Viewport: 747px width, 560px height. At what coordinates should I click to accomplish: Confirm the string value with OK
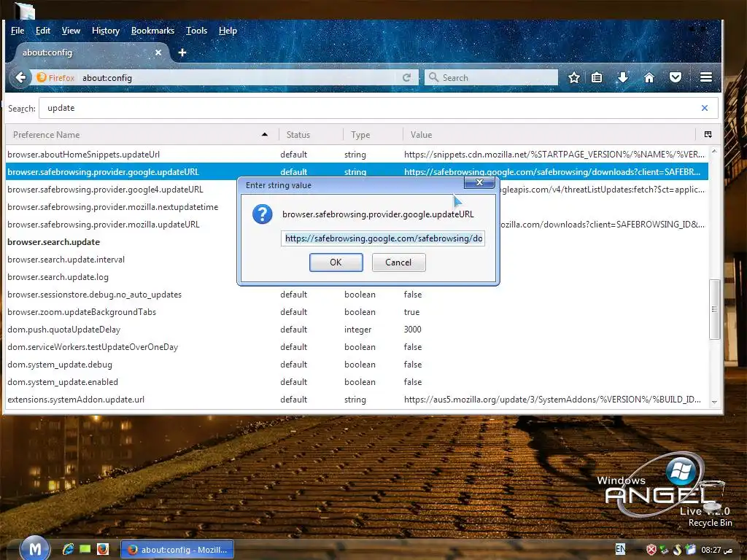click(x=336, y=262)
